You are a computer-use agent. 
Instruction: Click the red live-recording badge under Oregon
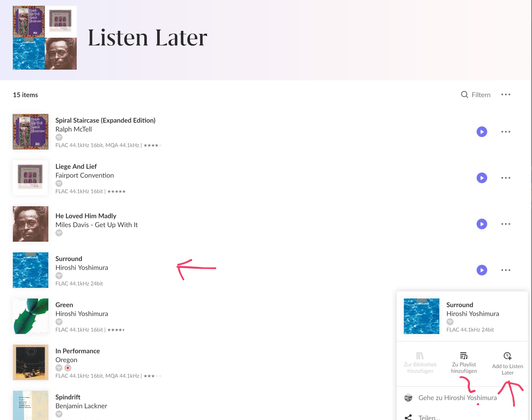point(68,368)
